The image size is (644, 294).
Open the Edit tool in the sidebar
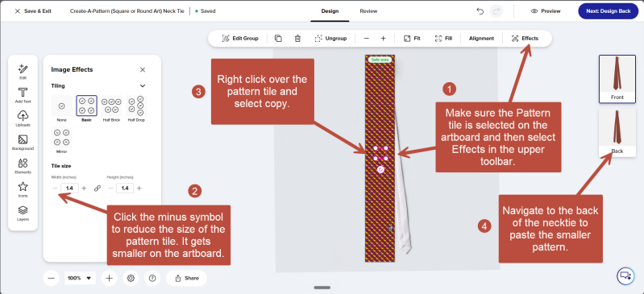click(23, 72)
